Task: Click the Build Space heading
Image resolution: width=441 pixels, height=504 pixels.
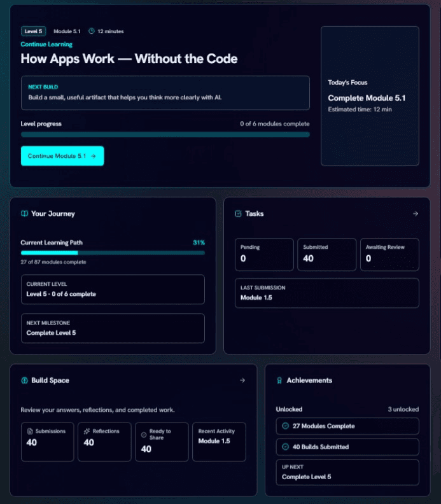Action: click(x=50, y=381)
